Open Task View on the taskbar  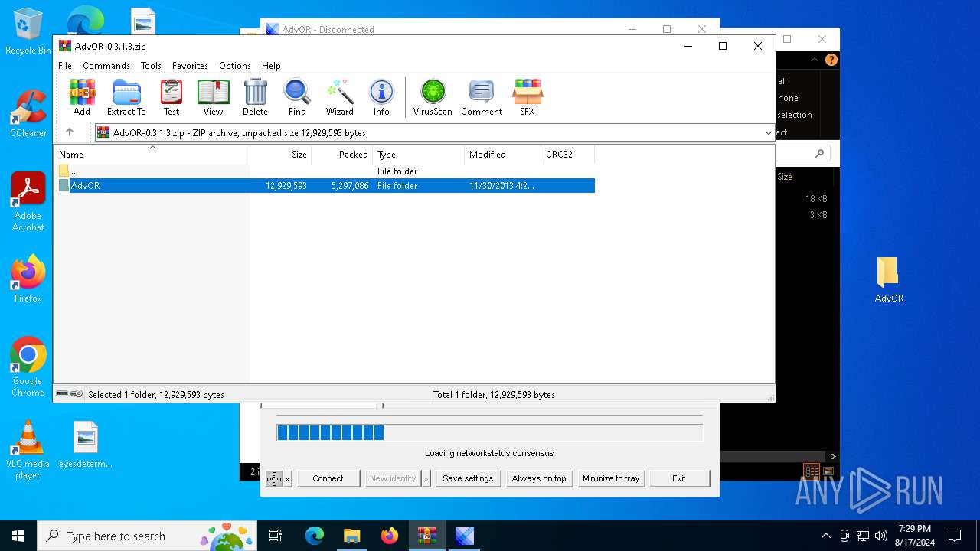point(276,536)
